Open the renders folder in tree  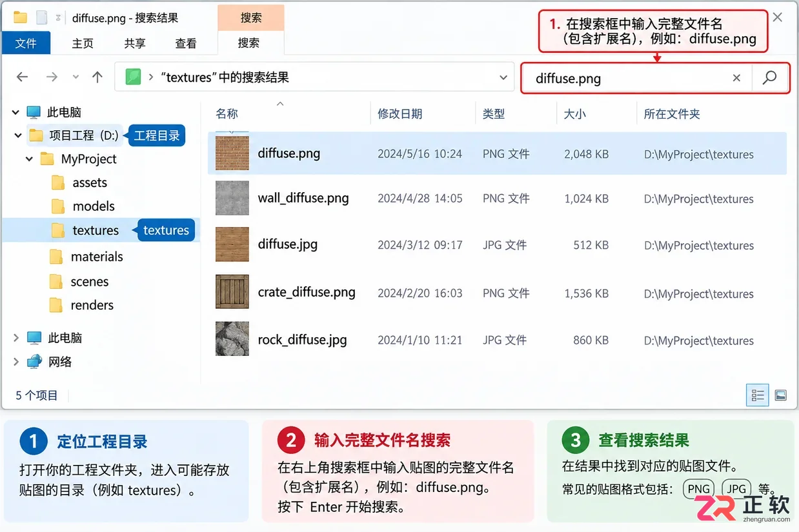92,305
